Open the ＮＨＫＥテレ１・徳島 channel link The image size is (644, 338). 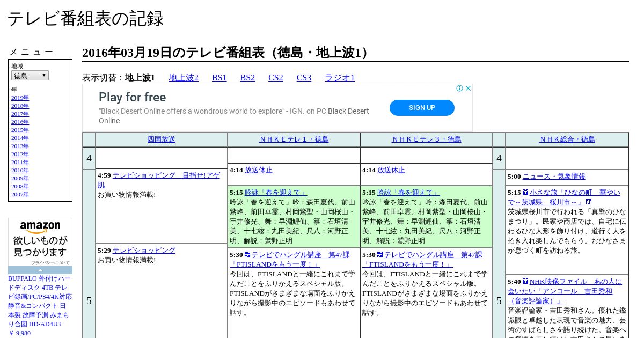(294, 139)
